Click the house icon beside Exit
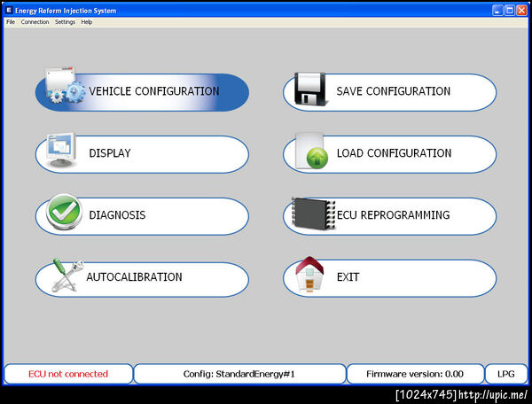Image resolution: width=532 pixels, height=404 pixels. click(x=309, y=274)
